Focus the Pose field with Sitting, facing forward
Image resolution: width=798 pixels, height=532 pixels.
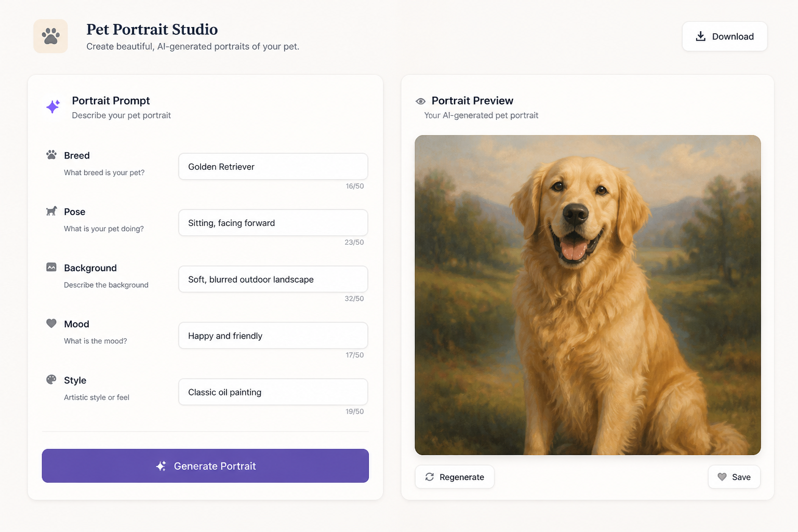coord(273,223)
